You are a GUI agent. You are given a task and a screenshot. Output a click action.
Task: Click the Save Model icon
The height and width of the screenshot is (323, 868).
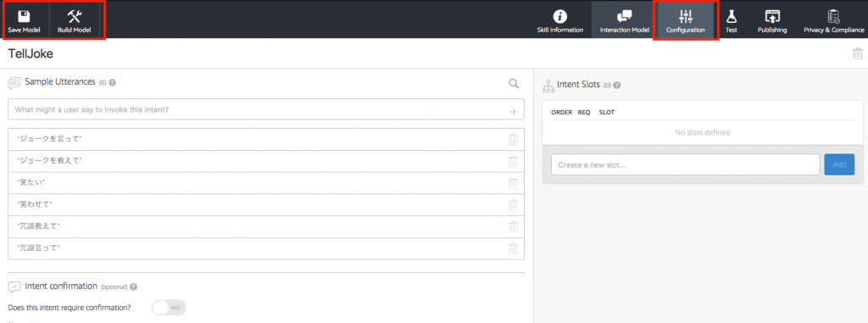(25, 16)
